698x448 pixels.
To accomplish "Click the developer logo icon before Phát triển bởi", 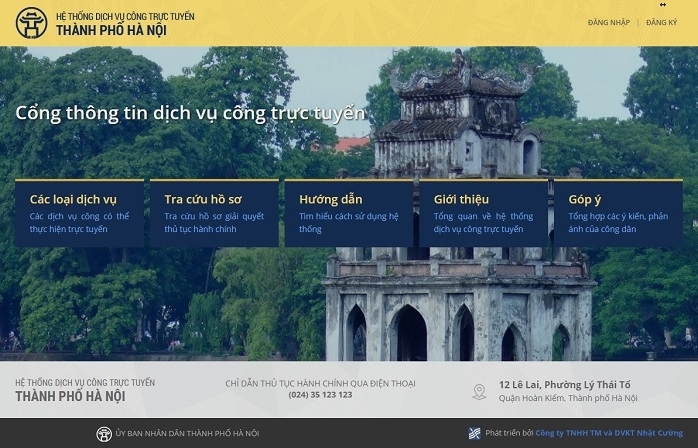I will click(x=474, y=433).
